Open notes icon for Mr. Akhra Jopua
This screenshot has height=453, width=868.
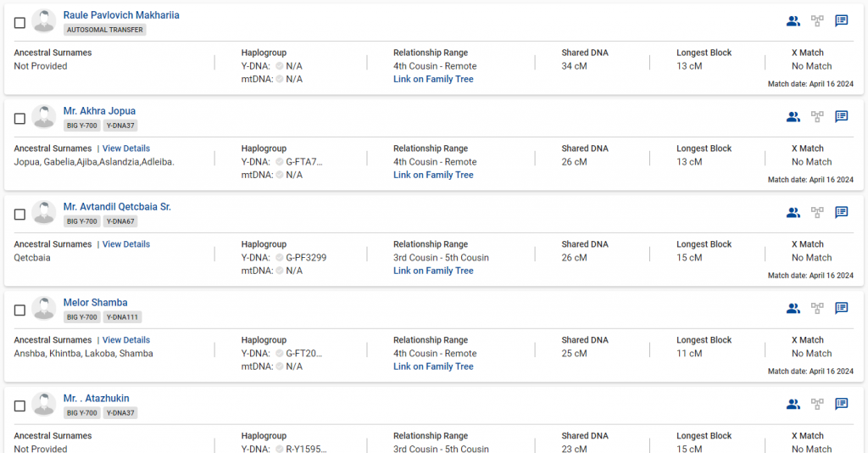point(842,117)
